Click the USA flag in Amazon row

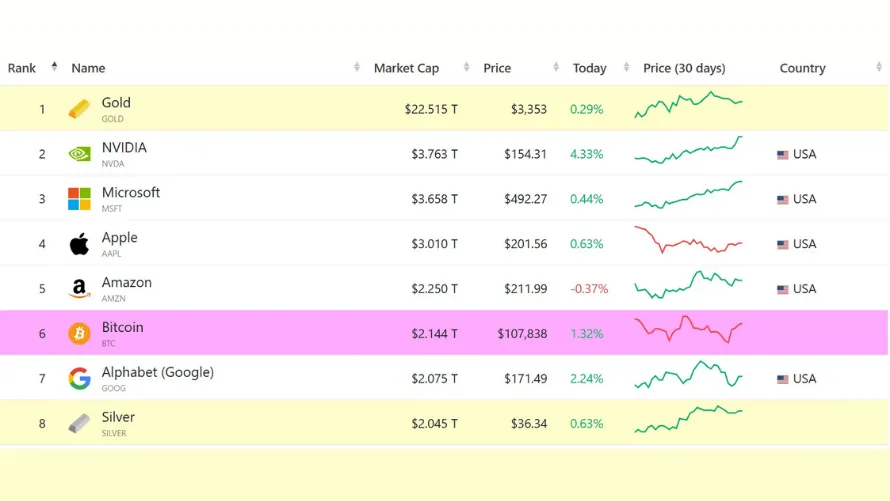[783, 289]
